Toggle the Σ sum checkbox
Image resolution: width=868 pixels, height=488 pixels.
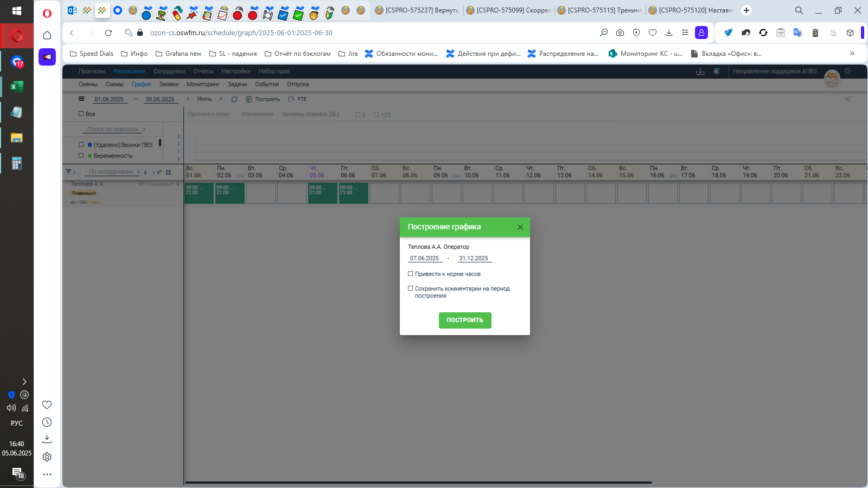pos(358,115)
